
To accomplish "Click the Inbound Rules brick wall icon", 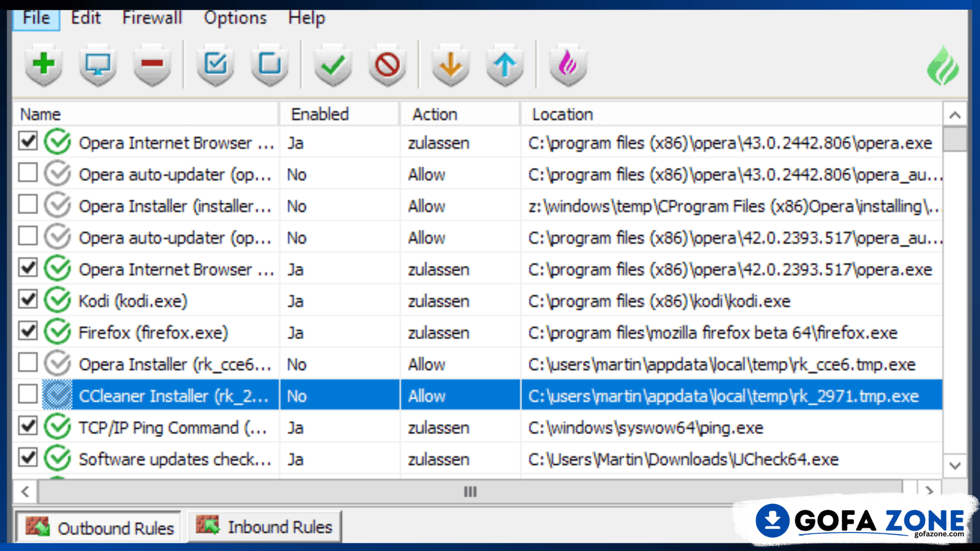I will pos(208,525).
